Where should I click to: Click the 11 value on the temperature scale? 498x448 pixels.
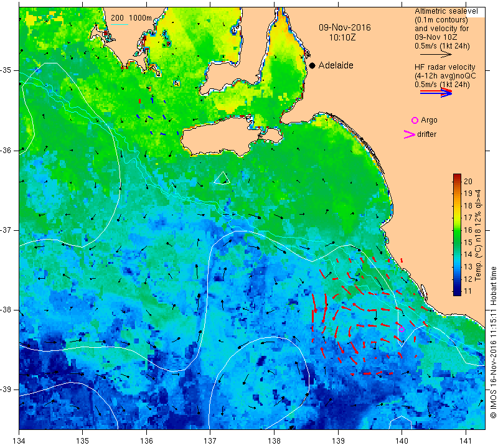click(x=468, y=291)
